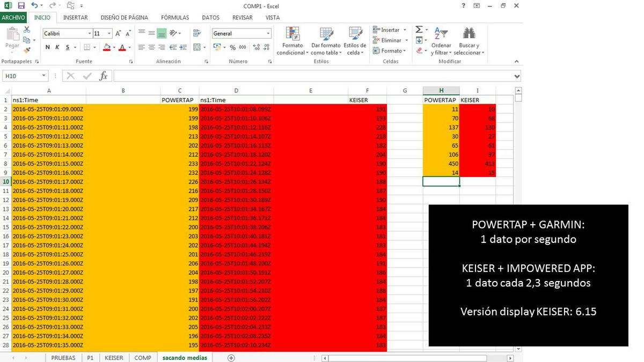The image size is (644, 362).
Task: Toggle bold (N) formatting
Action: [48, 47]
